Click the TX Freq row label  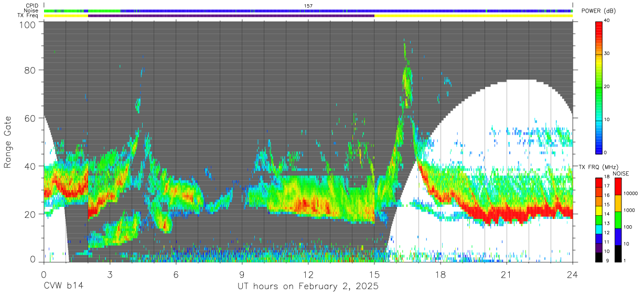28,16
